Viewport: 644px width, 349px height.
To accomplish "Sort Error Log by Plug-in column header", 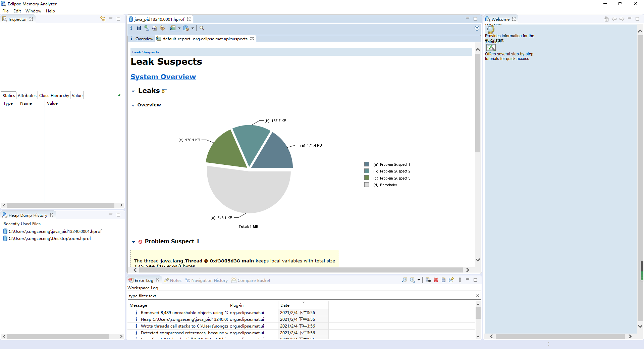I will coord(253,305).
